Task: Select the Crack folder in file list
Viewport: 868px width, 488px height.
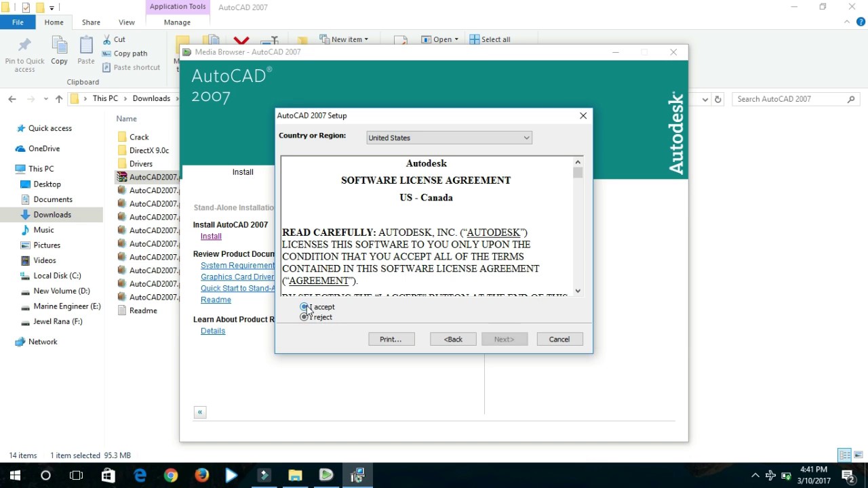Action: point(139,137)
